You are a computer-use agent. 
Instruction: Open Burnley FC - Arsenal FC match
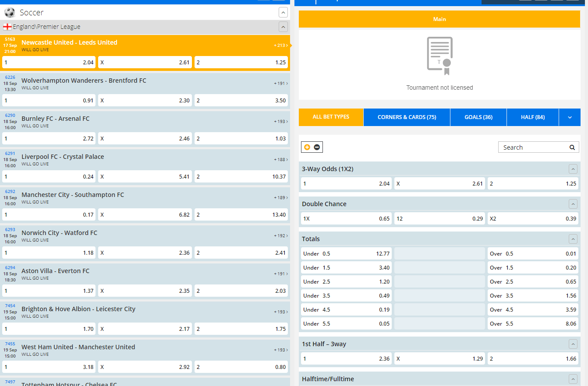[x=55, y=119]
